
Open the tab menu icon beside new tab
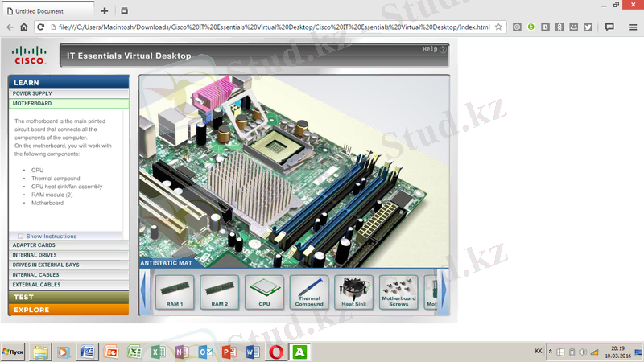point(125,11)
